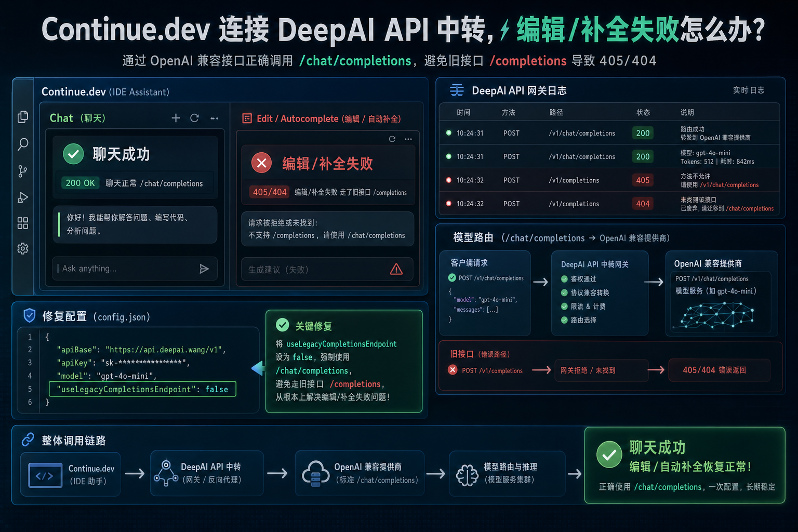The image size is (798, 532).
Task: Click the 模型: gpt-4o-mini log description
Action: pos(705,153)
